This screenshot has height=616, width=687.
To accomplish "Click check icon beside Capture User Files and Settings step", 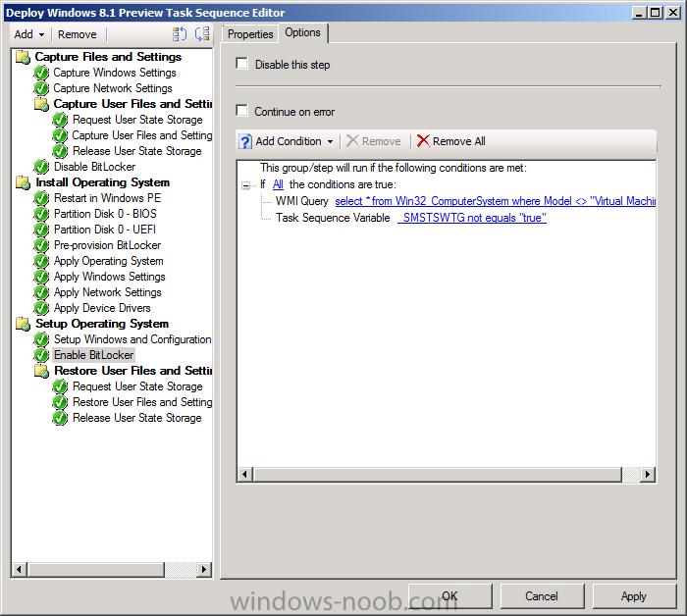I will pyautogui.click(x=60, y=135).
